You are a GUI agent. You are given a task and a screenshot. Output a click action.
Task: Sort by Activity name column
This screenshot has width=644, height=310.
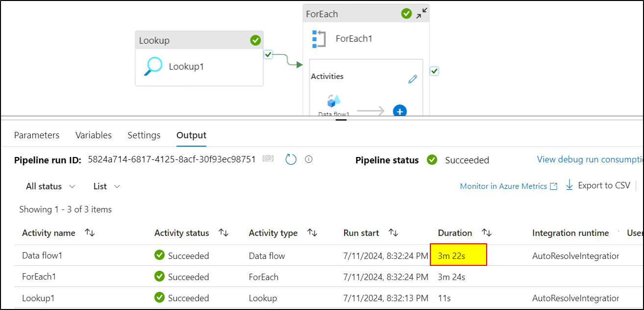coord(90,233)
